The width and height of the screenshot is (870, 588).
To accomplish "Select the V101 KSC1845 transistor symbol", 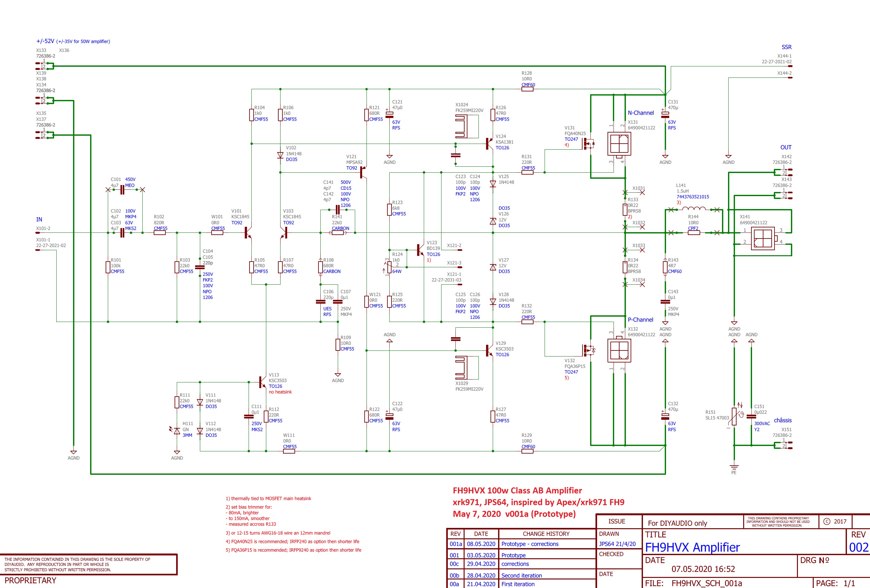I will click(x=248, y=233).
